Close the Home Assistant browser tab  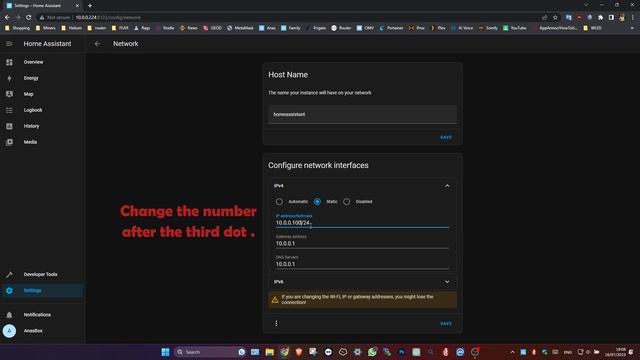pyautogui.click(x=77, y=6)
